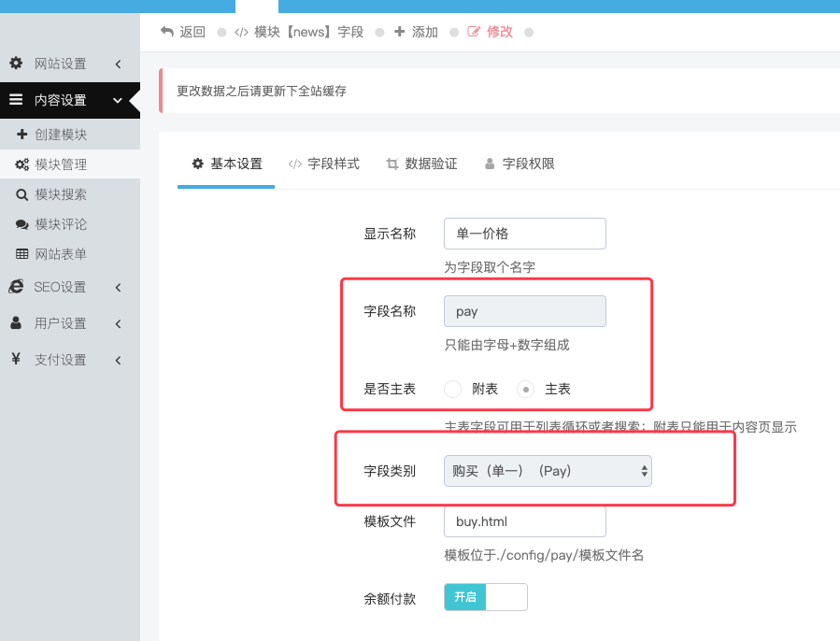The width and height of the screenshot is (840, 641).
Task: Click the hint 只能由字母+数字组成
Action: (x=506, y=345)
